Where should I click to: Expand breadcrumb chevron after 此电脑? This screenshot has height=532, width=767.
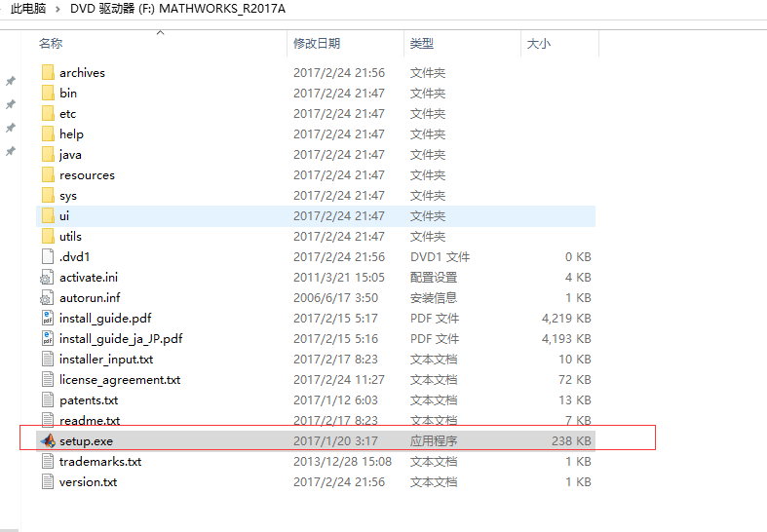(x=58, y=10)
